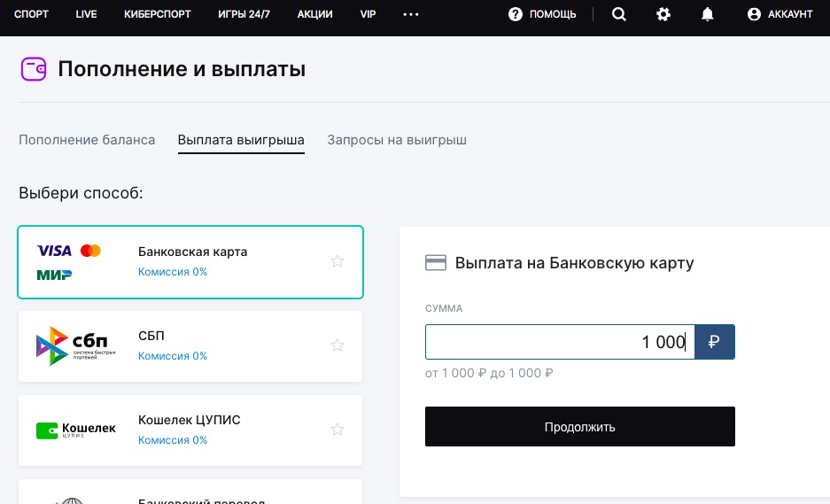Click the Банковская карта title text
The height and width of the screenshot is (504, 830).
coord(193,252)
